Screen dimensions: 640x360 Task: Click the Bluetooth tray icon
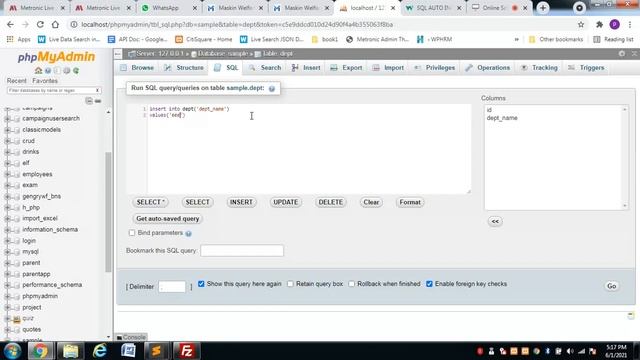(x=547, y=351)
